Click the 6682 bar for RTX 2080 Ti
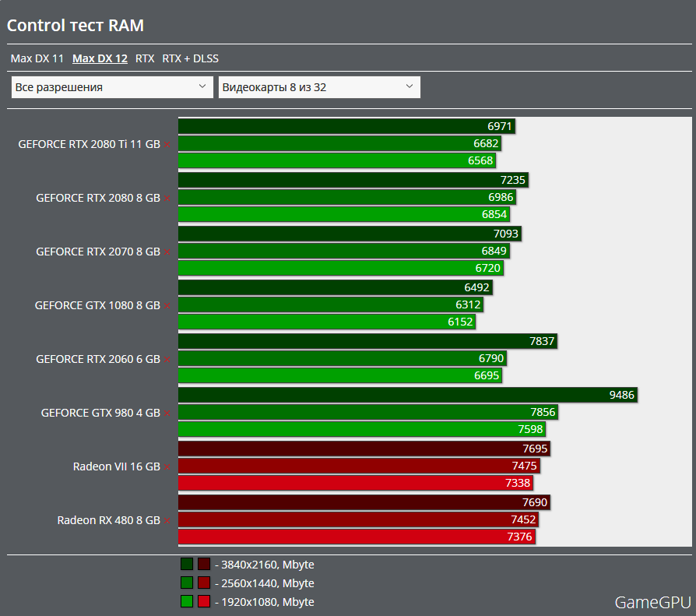 point(340,143)
